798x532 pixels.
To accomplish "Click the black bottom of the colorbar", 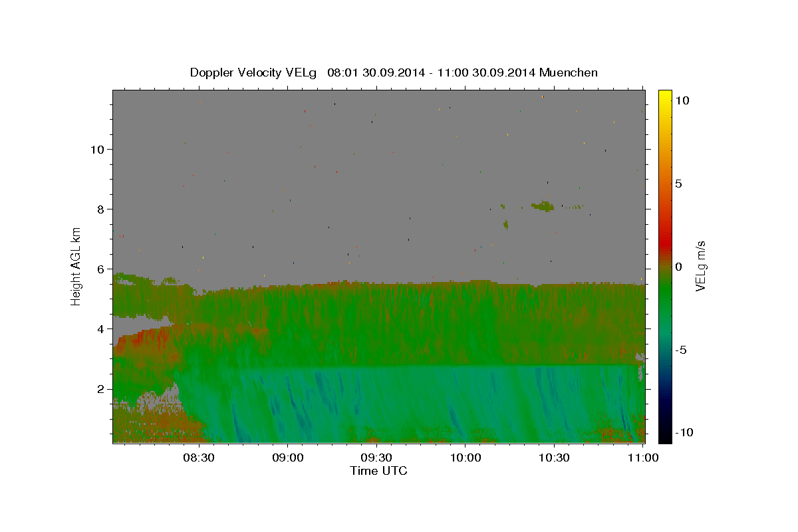I will point(664,434).
